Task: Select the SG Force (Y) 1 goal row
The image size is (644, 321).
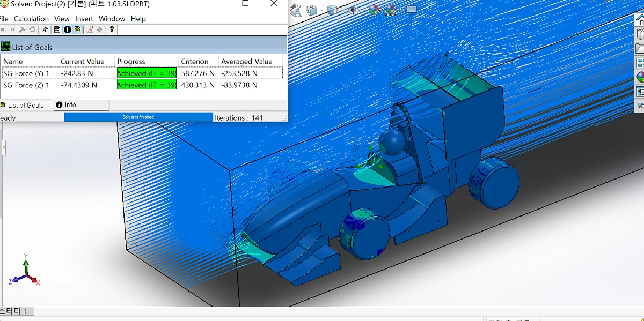Action: [142, 73]
